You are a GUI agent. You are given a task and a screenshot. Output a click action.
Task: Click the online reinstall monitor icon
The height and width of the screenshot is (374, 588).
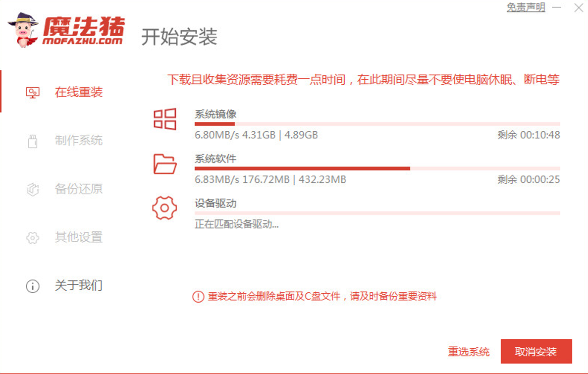[x=33, y=93]
